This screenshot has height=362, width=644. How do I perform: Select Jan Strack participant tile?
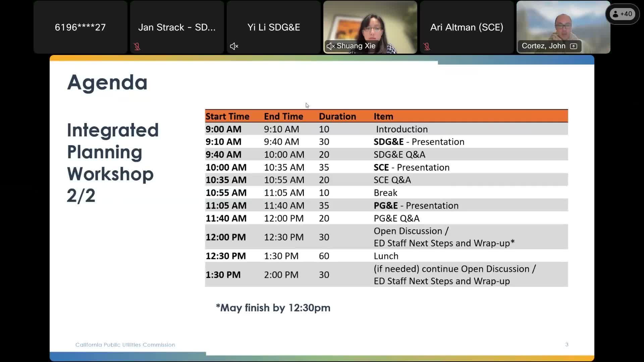(177, 27)
